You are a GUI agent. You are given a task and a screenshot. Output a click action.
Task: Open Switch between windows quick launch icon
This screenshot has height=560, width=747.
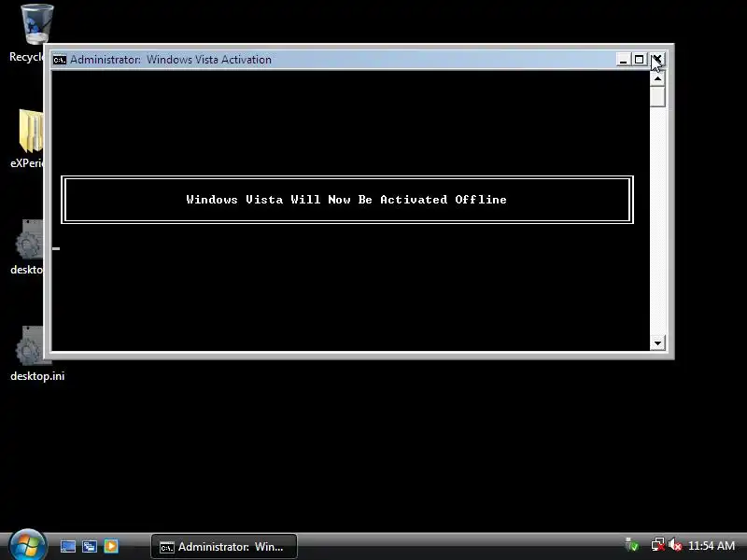click(90, 546)
